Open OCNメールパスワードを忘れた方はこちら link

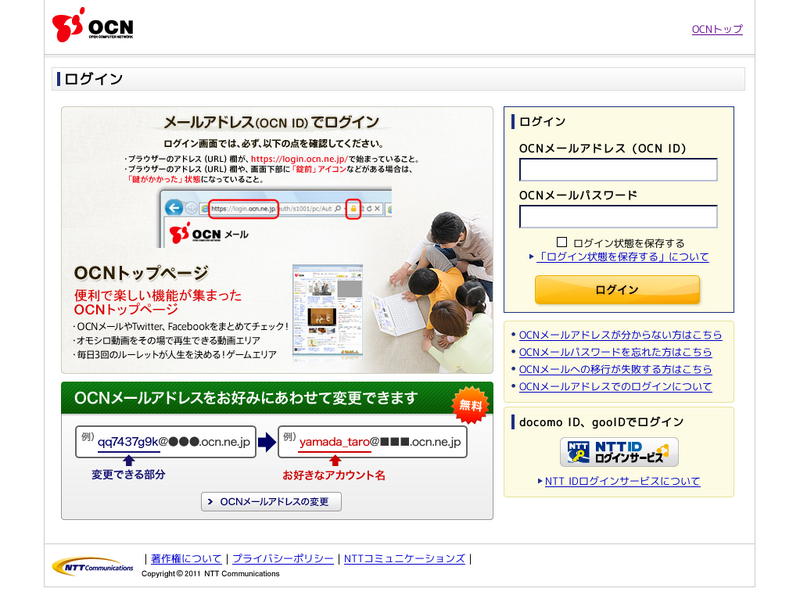click(615, 352)
